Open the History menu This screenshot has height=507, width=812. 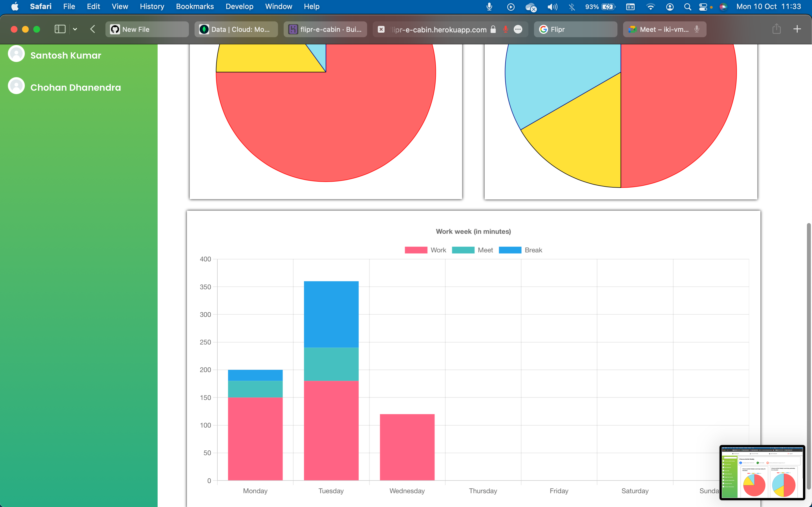pyautogui.click(x=152, y=6)
